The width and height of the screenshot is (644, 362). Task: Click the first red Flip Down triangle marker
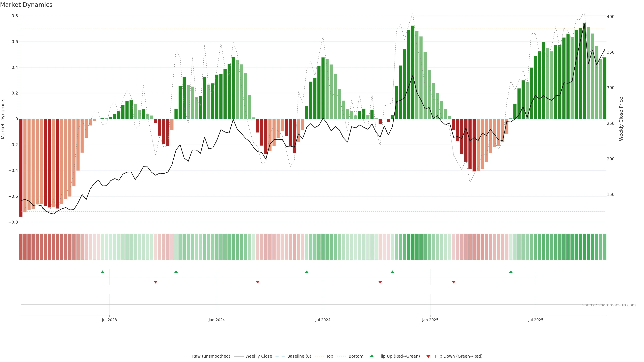[155, 282]
